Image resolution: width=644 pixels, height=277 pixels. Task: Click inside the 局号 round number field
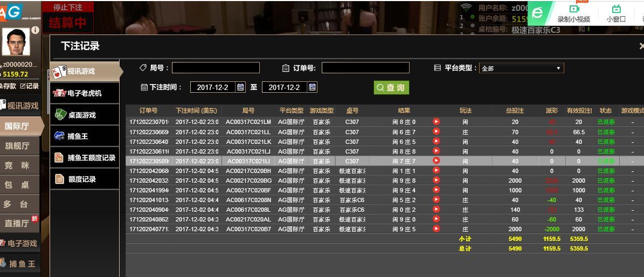tap(216, 68)
